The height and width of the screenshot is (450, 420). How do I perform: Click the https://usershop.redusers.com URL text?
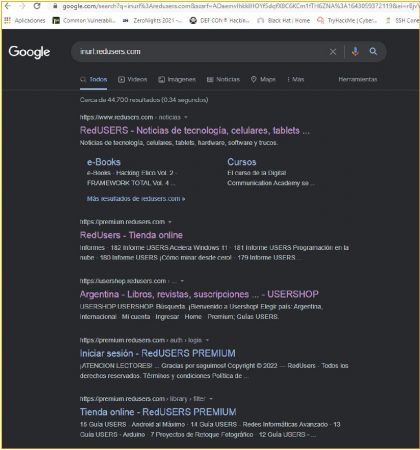click(123, 281)
